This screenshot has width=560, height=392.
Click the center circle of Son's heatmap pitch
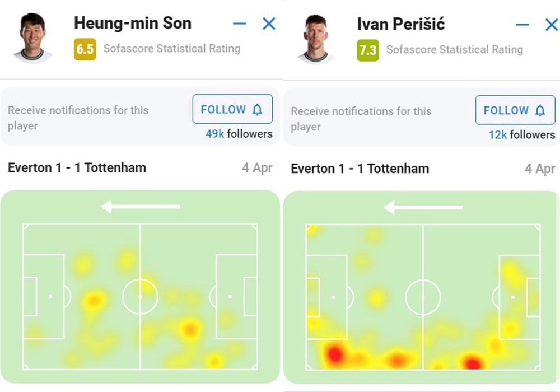(140, 297)
